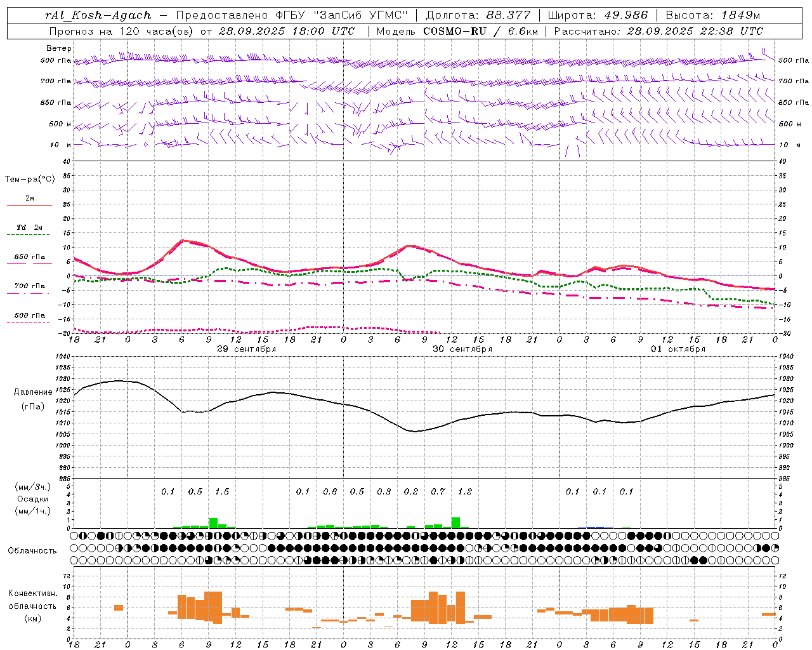Select the Долгота: 88.377 header field
The width and height of the screenshot is (812, 650).
[x=477, y=15]
